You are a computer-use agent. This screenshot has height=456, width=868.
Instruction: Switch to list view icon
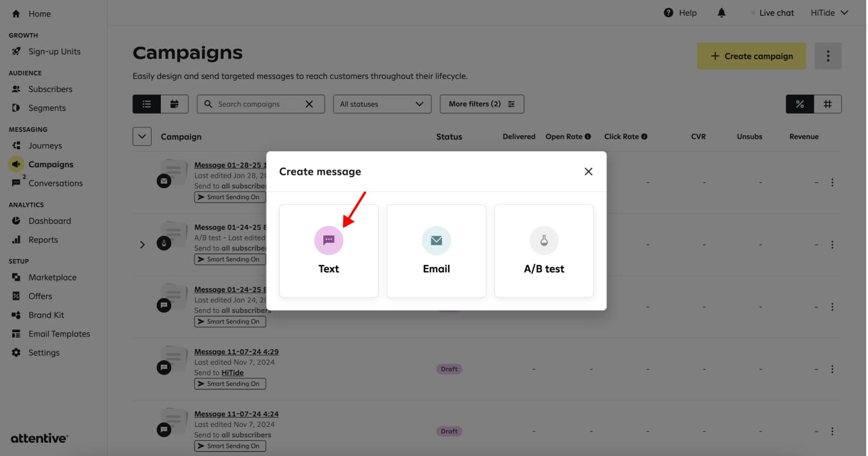tap(147, 104)
